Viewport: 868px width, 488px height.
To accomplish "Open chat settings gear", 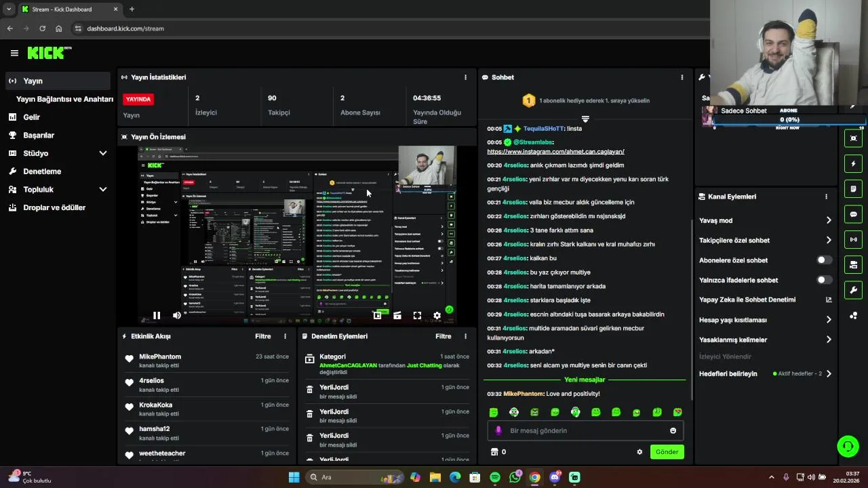I will click(x=639, y=452).
